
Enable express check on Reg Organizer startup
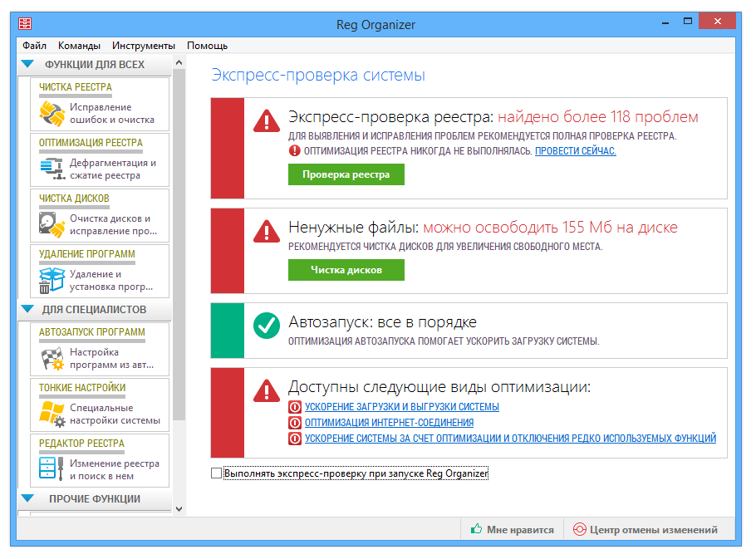217,473
